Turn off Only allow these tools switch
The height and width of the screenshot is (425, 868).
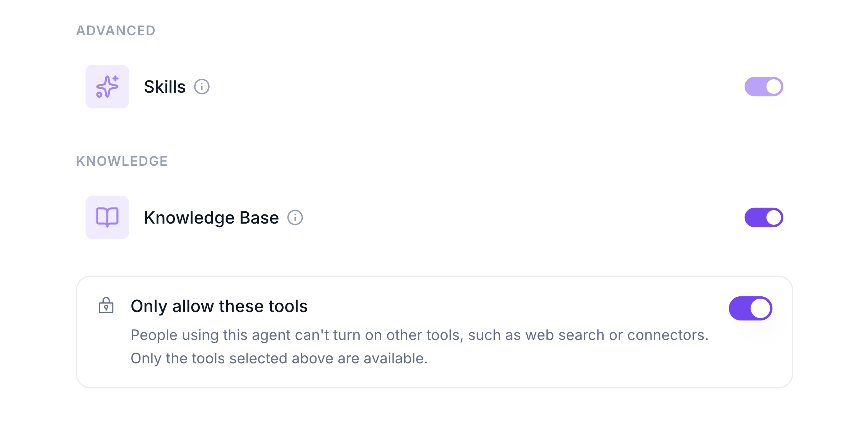[x=751, y=308]
